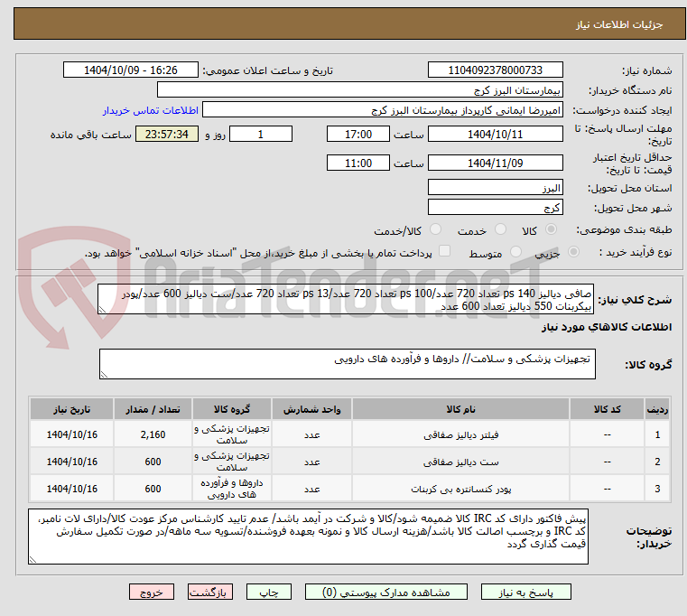Image resolution: width=687 pixels, height=616 pixels.
Task: Open اطلاعات تماس خریدار link
Action: point(151,110)
